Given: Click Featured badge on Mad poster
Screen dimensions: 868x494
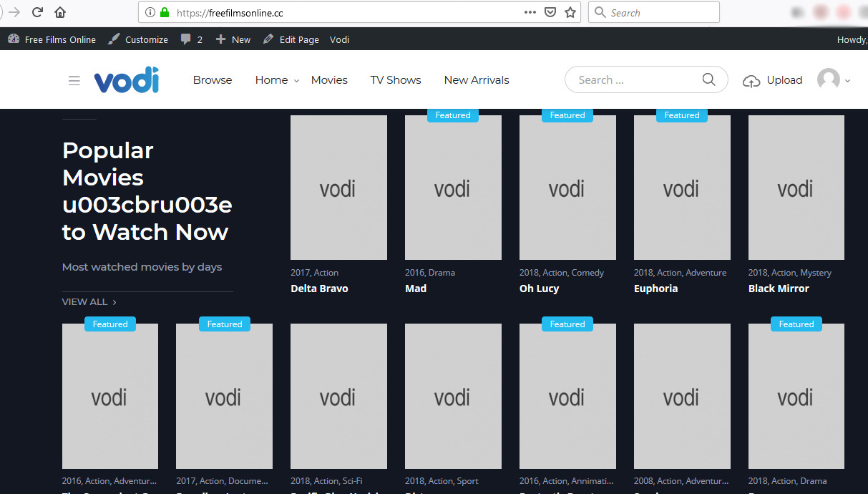Looking at the screenshot, I should pos(453,115).
